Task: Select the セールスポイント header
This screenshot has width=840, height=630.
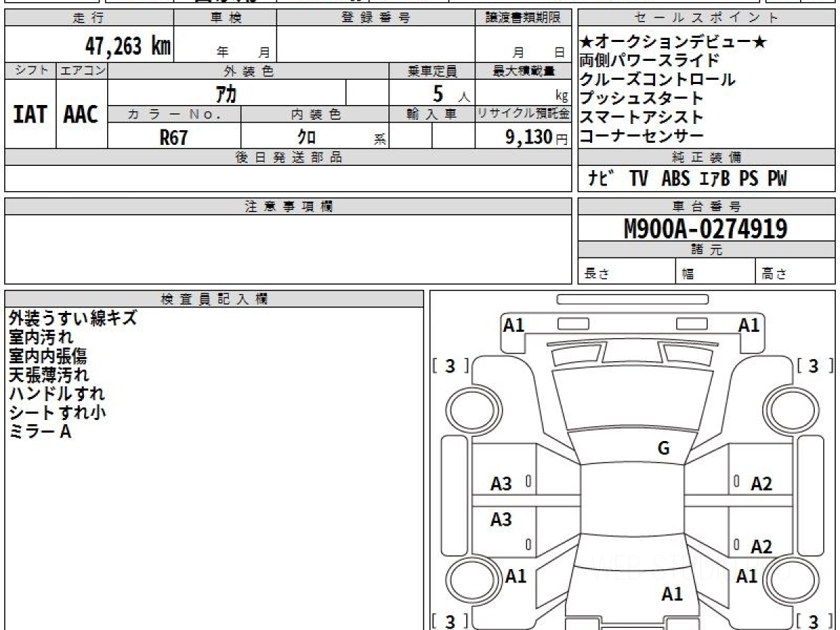Action: click(707, 17)
